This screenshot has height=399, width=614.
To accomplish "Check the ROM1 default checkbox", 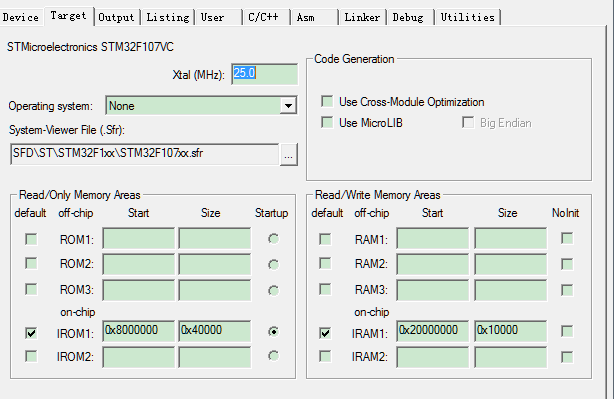I will click(31, 239).
